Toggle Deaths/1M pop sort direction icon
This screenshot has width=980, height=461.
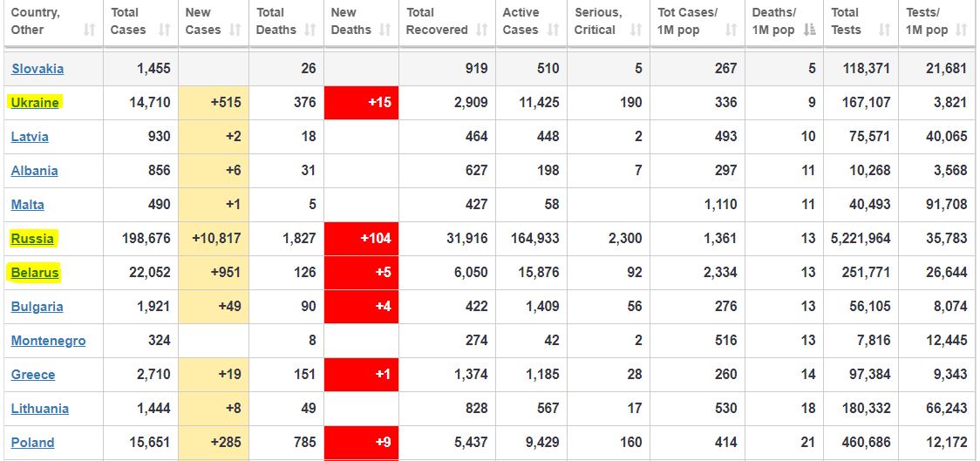(811, 31)
